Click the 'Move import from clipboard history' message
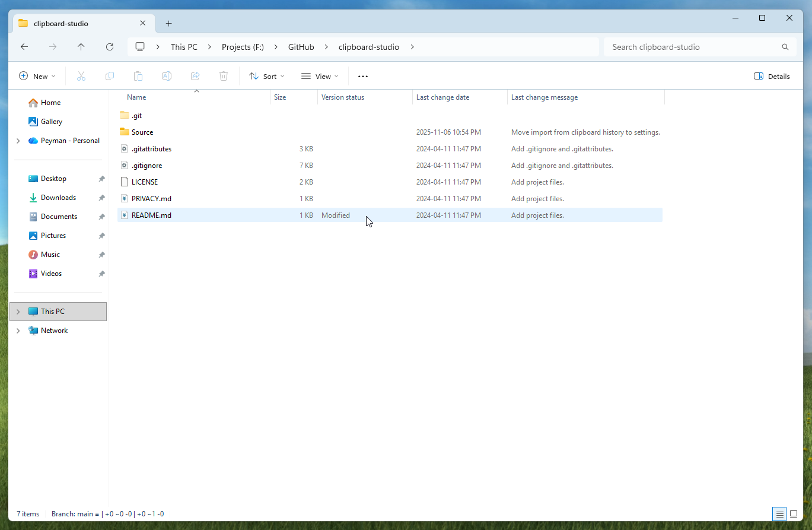The width and height of the screenshot is (812, 530). coord(585,132)
